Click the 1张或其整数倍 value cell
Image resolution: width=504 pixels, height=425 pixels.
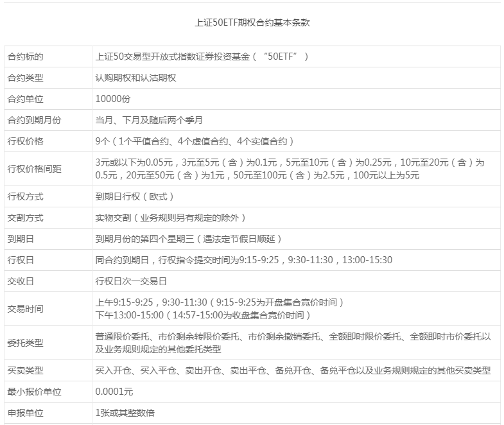pos(125,413)
